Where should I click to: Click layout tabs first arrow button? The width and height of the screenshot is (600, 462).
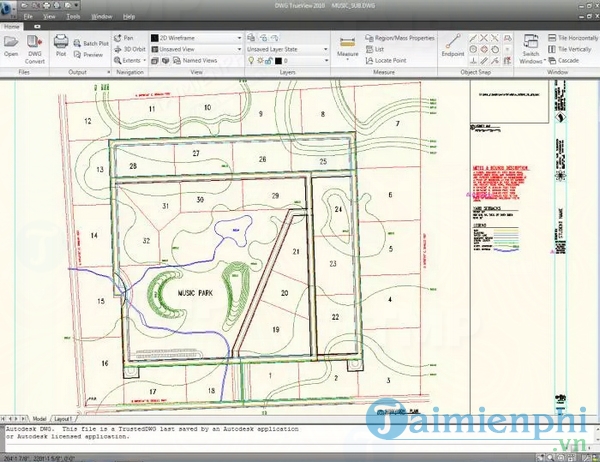(4, 419)
